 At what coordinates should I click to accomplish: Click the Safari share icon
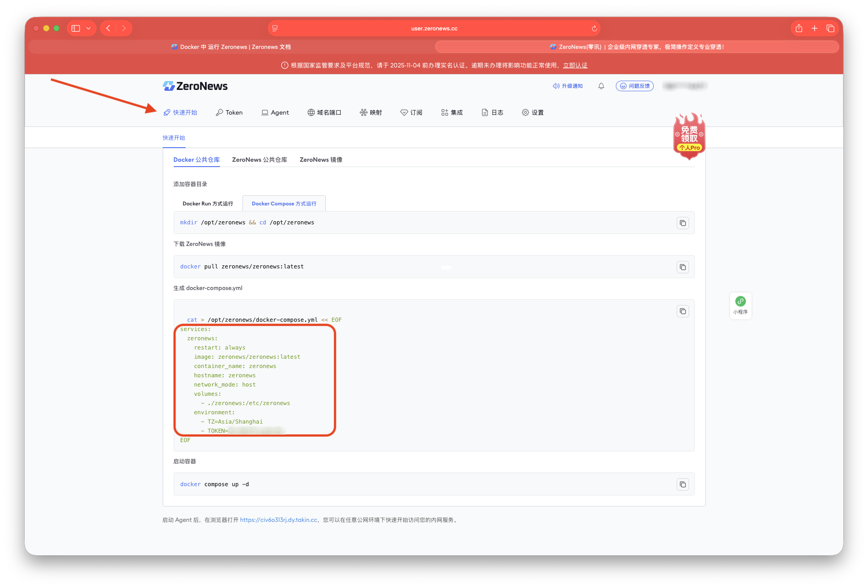[x=799, y=29]
